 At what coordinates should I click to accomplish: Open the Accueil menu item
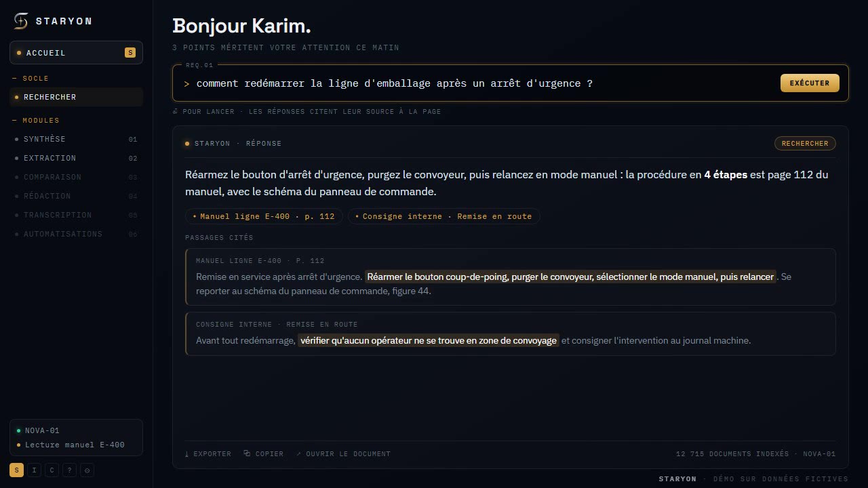pos(76,53)
